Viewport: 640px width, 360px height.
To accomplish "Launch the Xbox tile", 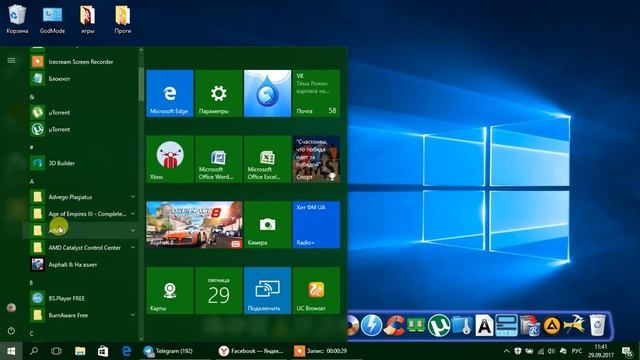I will [x=170, y=159].
